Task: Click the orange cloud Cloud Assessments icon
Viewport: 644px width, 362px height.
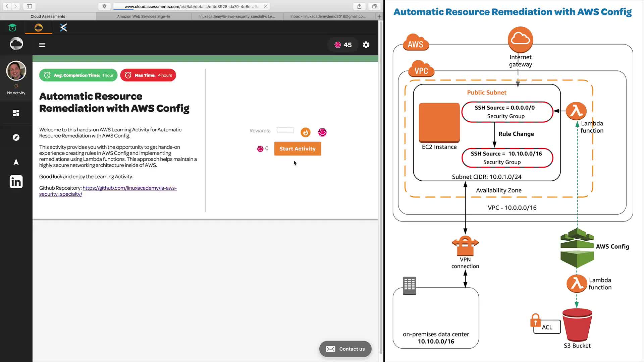Action: 39,27
